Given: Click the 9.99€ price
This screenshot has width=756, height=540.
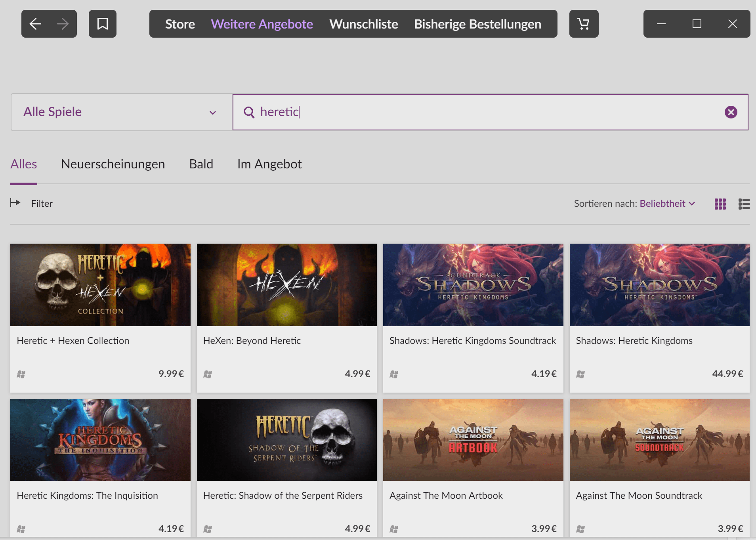Looking at the screenshot, I should [171, 374].
